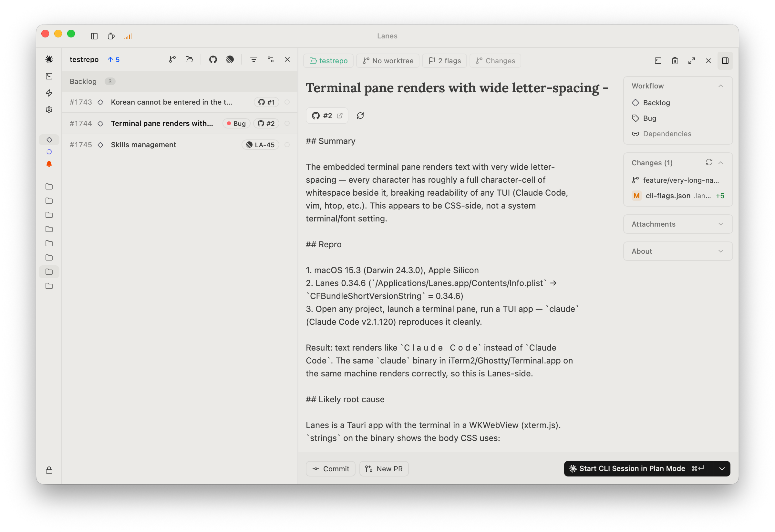The image size is (775, 532).
Task: Open the orange notification bell
Action: tap(49, 164)
